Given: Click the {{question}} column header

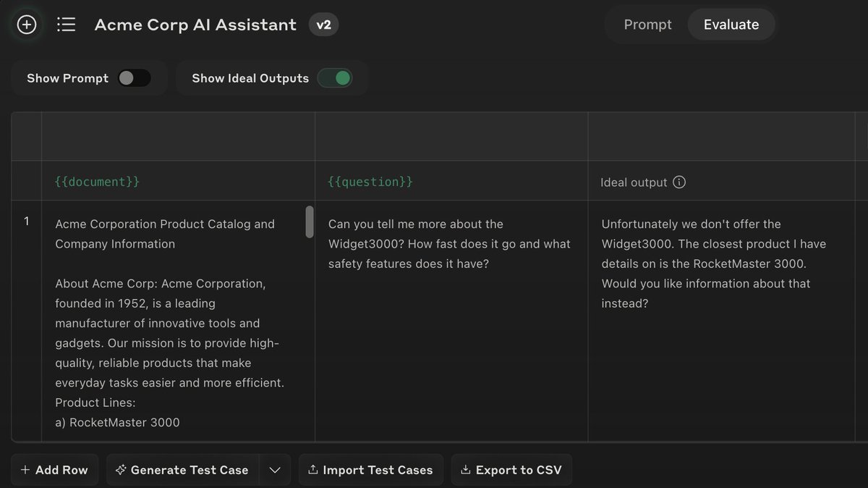Looking at the screenshot, I should (370, 182).
